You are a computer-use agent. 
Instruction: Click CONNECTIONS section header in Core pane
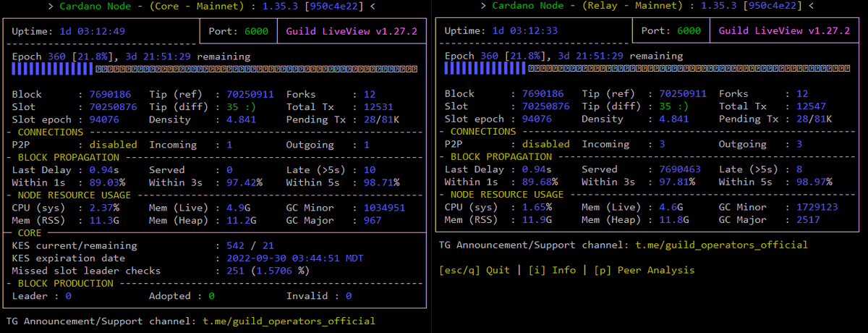coord(51,132)
